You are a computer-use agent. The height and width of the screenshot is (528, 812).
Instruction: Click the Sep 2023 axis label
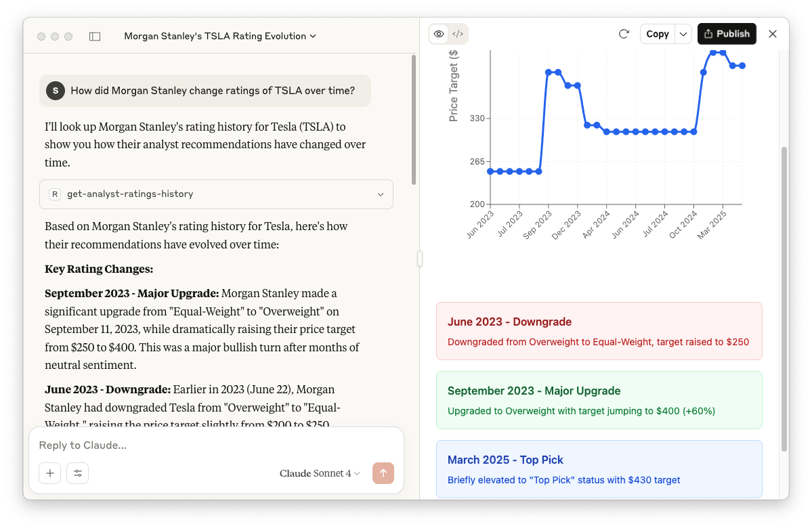(538, 225)
